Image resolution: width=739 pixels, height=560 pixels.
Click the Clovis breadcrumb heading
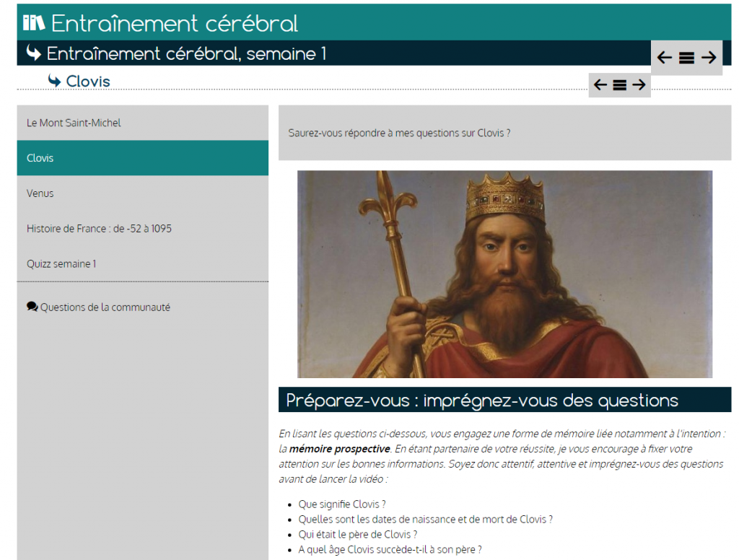(88, 82)
